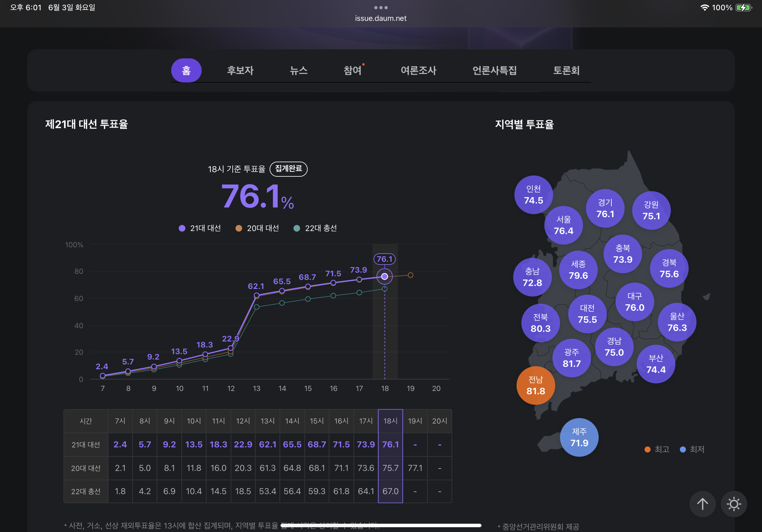Select the 부산 74.4 region bubble
The image size is (762, 532).
coord(656,364)
